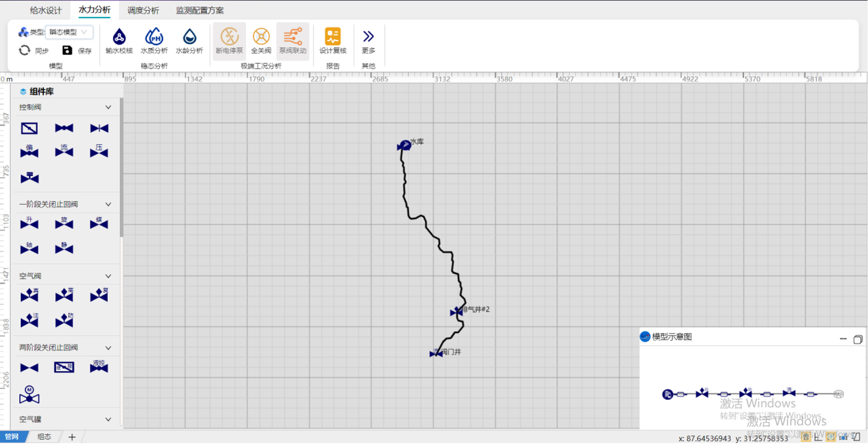The image size is (868, 444).
Task: Pick the 升 check valve component
Action: [x=29, y=223]
